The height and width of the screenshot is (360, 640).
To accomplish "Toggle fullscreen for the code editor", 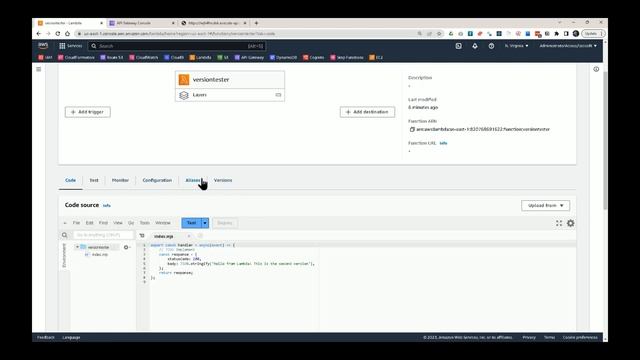I will point(559,223).
